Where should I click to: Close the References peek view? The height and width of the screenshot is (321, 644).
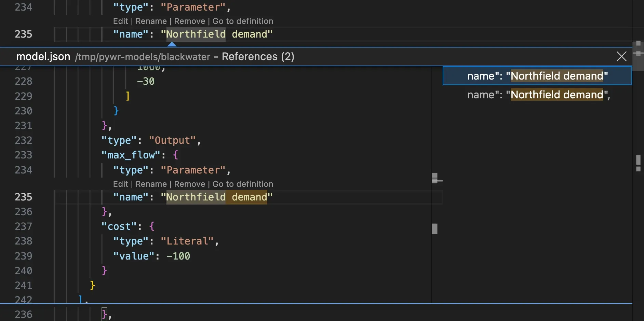point(621,56)
